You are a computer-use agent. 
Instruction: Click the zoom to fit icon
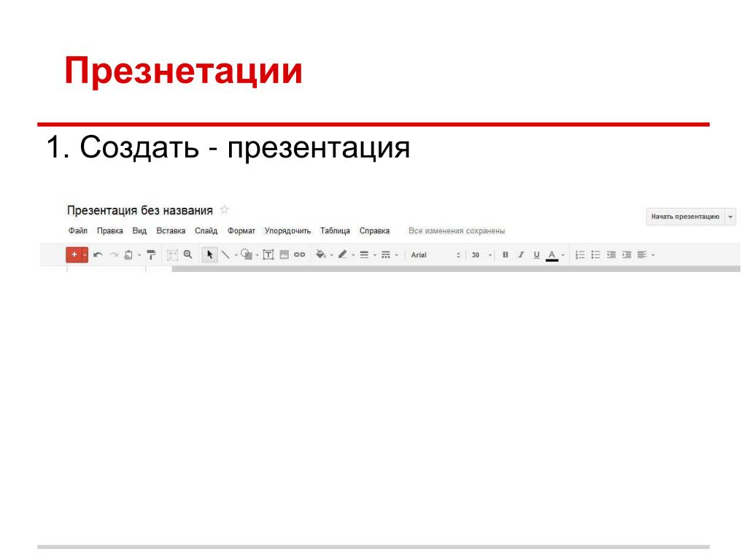tap(172, 254)
